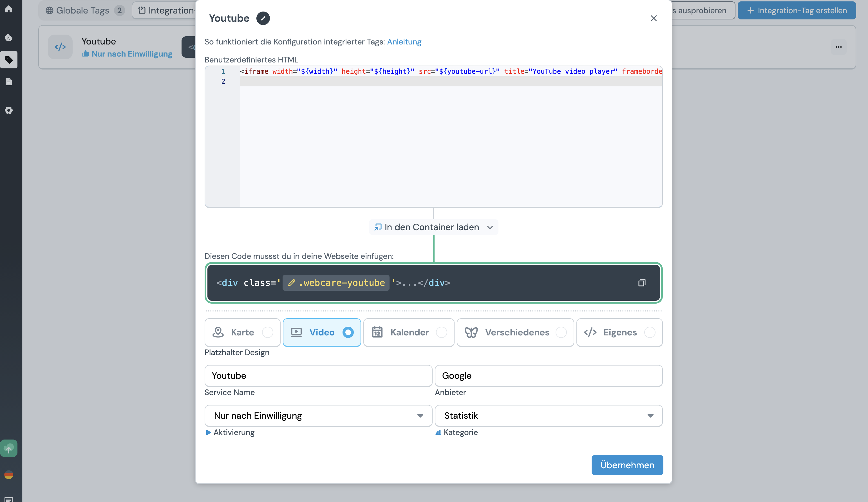Click the pencil icon next to Youtube title
This screenshot has height=502, width=868.
point(263,18)
